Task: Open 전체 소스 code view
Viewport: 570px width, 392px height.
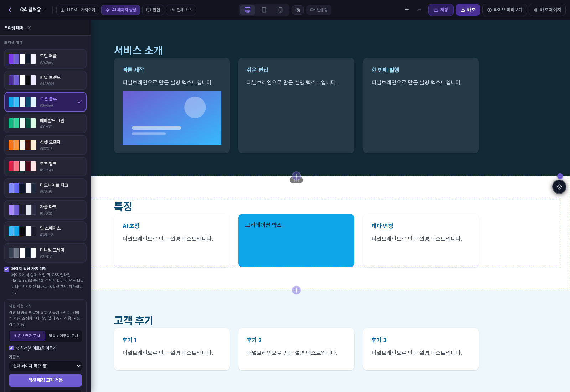Action: [x=181, y=10]
